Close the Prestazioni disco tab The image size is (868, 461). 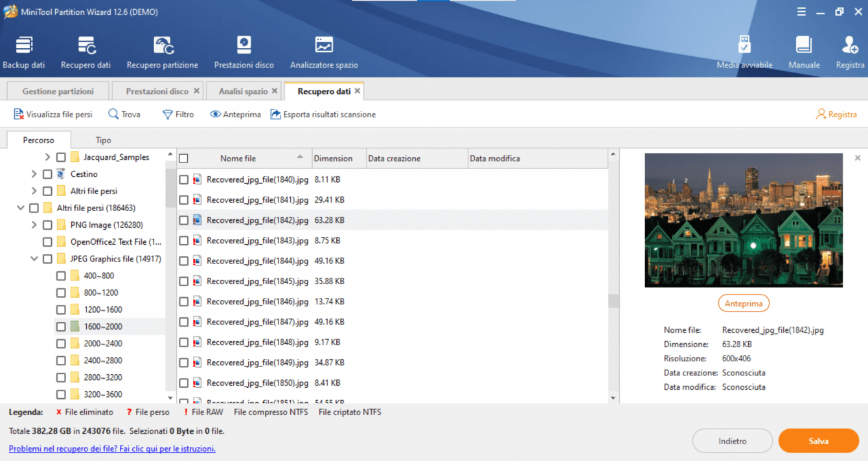pyautogui.click(x=197, y=91)
